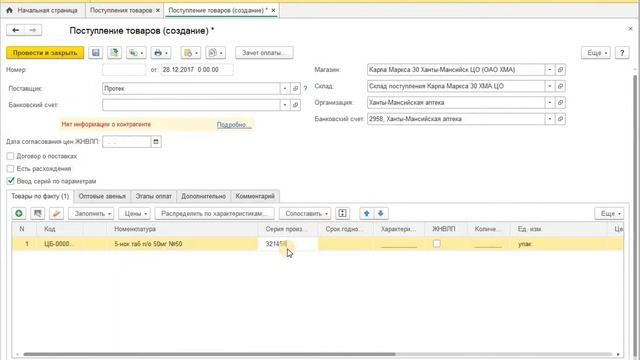Open the table Еще menu

coord(609,213)
